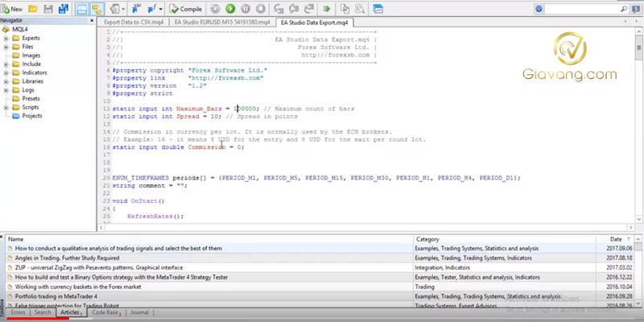This screenshot has height=322, width=644.
Task: Click the New file toolbar button
Action: pyautogui.click(x=12, y=9)
